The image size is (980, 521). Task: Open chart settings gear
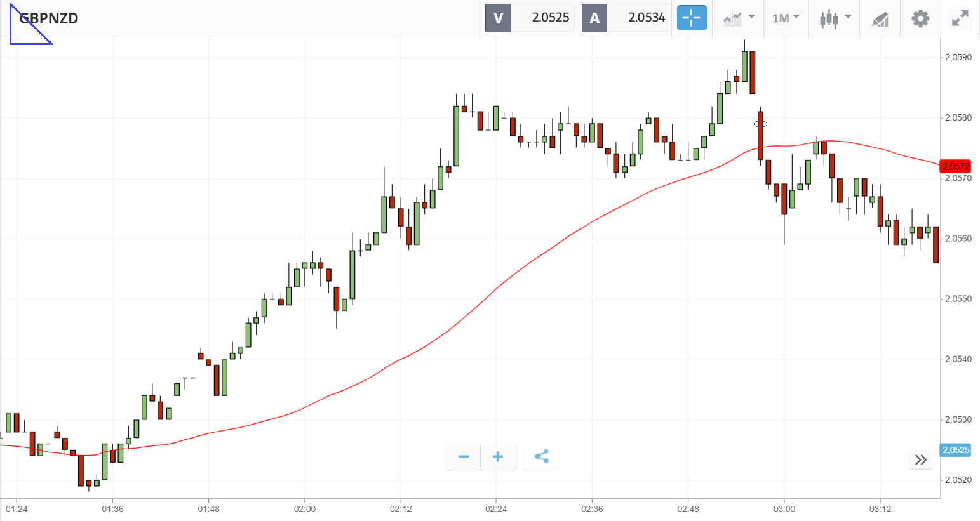920,18
